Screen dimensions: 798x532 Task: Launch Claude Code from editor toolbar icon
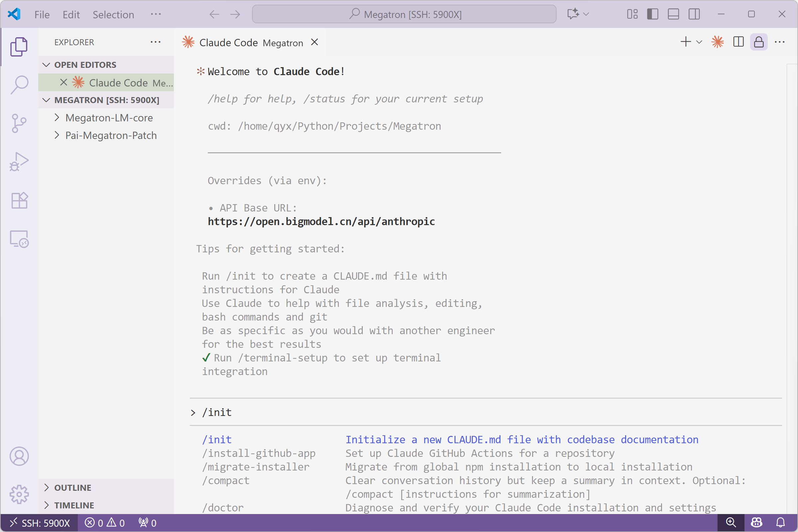click(718, 42)
